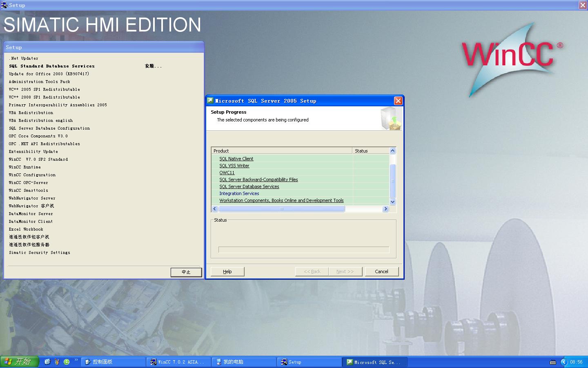Click the SQL Server Setup title bar icon
Image resolution: width=588 pixels, height=368 pixels.
(x=210, y=101)
